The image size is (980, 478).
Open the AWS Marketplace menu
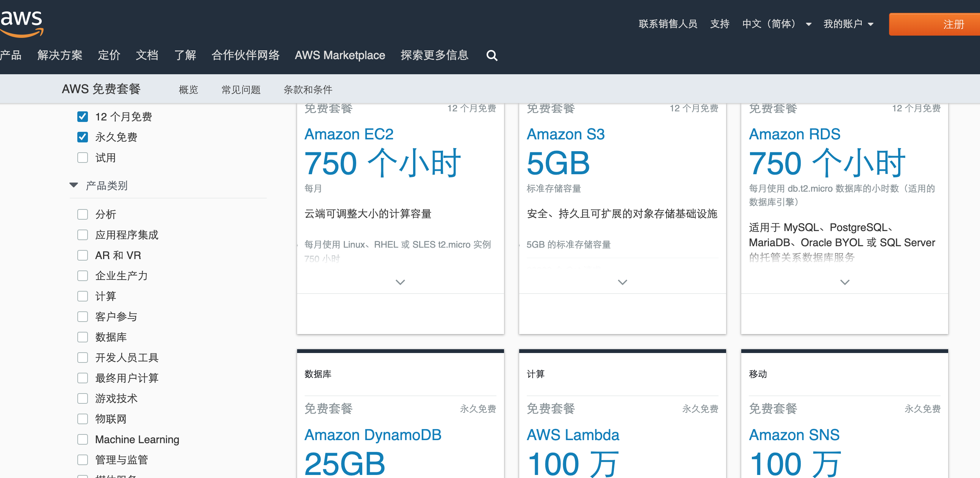click(339, 56)
